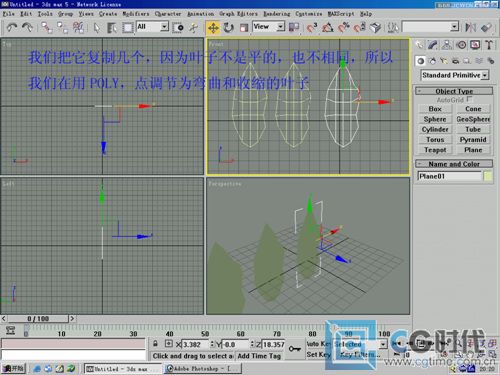
Task: Toggle Auto Key animation mode
Action: point(318,344)
